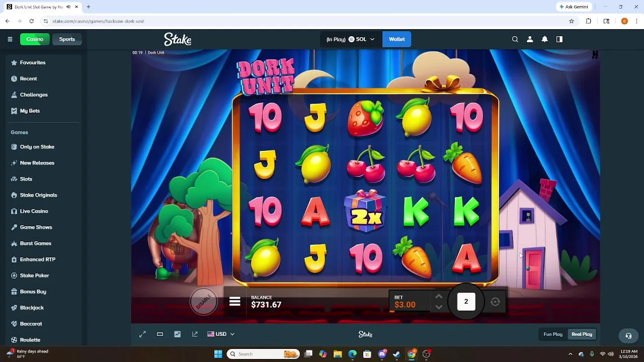The image size is (644, 362).
Task: Click the blue Wallet button
Action: tap(396, 39)
